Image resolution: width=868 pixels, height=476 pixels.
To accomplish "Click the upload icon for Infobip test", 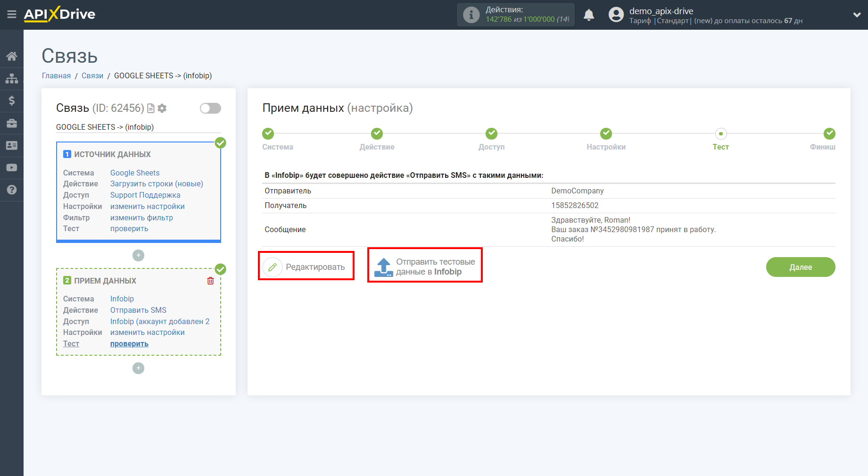I will click(x=383, y=267).
